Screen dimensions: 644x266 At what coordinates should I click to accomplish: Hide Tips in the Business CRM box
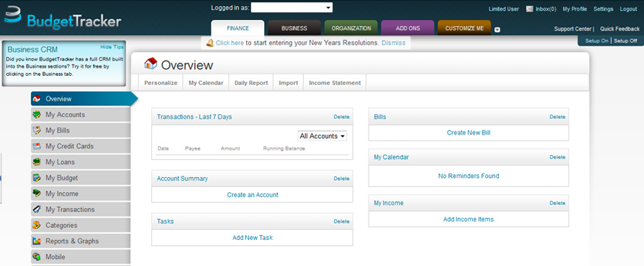pyautogui.click(x=112, y=46)
